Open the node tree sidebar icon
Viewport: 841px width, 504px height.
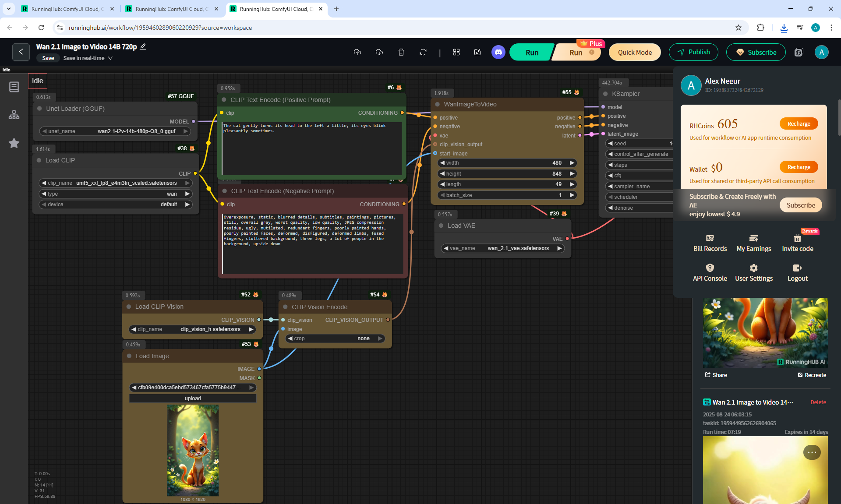14,115
